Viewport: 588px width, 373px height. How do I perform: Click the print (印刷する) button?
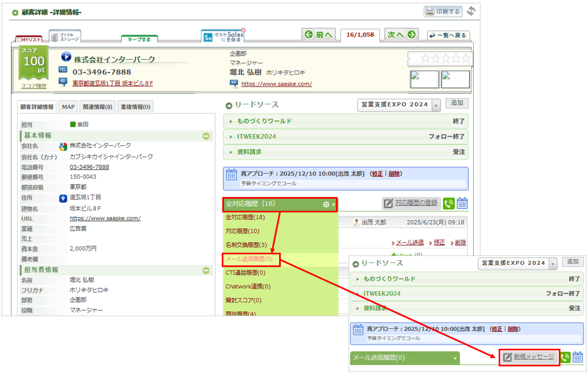click(x=443, y=12)
